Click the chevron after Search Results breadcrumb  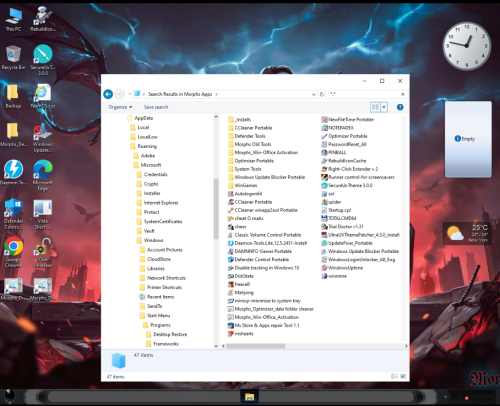(216, 94)
